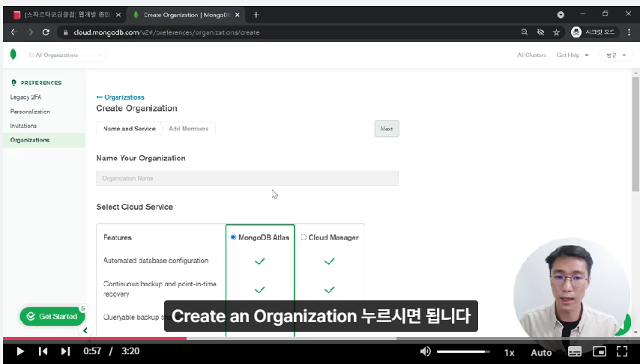Select the MongoDB Atlas radio button
The width and height of the screenshot is (640, 364).
pyautogui.click(x=233, y=237)
